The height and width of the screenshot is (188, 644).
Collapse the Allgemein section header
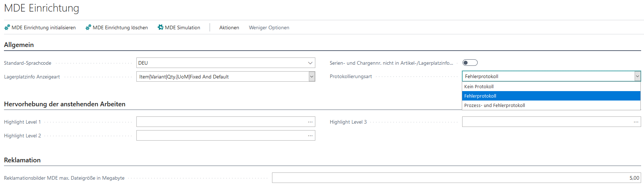click(x=19, y=45)
